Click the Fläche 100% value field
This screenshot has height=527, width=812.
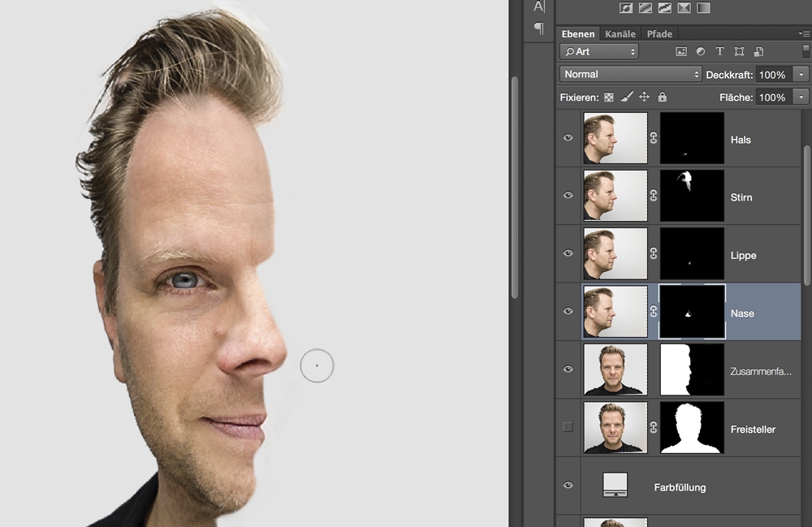(x=774, y=97)
